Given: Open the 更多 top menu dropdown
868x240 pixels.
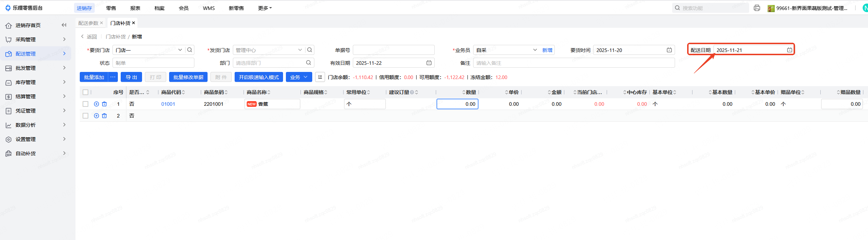Looking at the screenshot, I should point(265,8).
